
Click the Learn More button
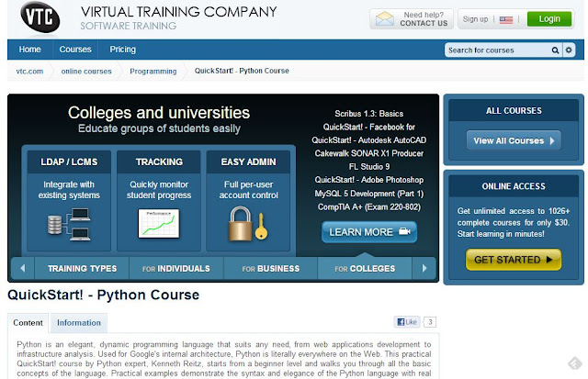point(369,232)
